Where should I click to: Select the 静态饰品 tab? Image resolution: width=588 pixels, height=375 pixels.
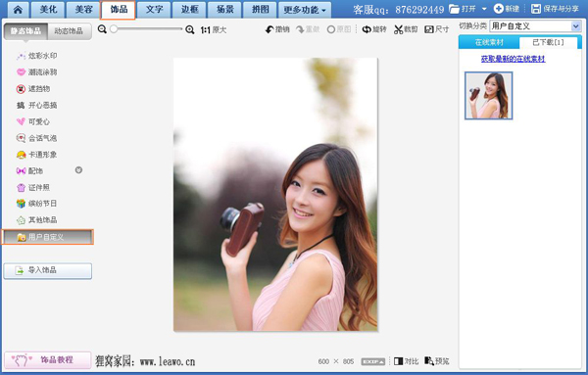(x=25, y=31)
